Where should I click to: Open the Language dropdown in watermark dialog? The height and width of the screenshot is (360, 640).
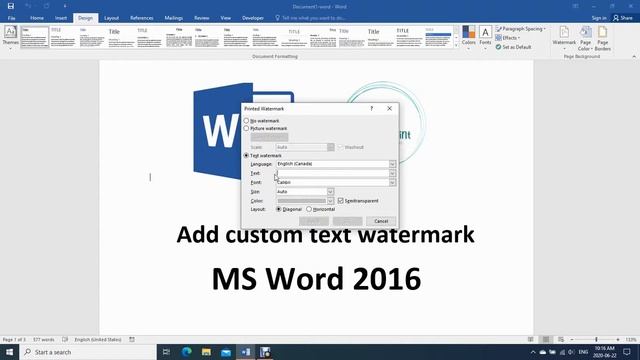click(x=392, y=164)
